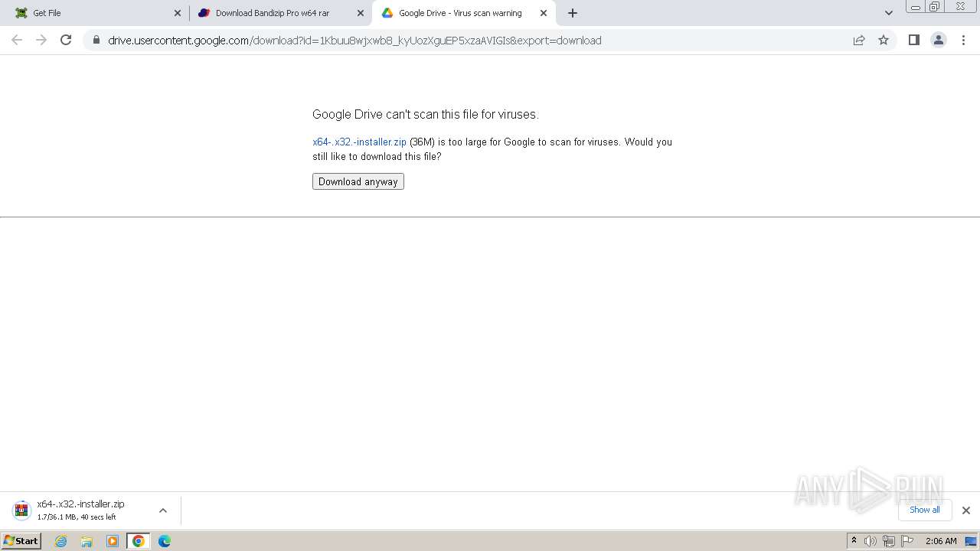Click the lock site-info icon

(96, 41)
